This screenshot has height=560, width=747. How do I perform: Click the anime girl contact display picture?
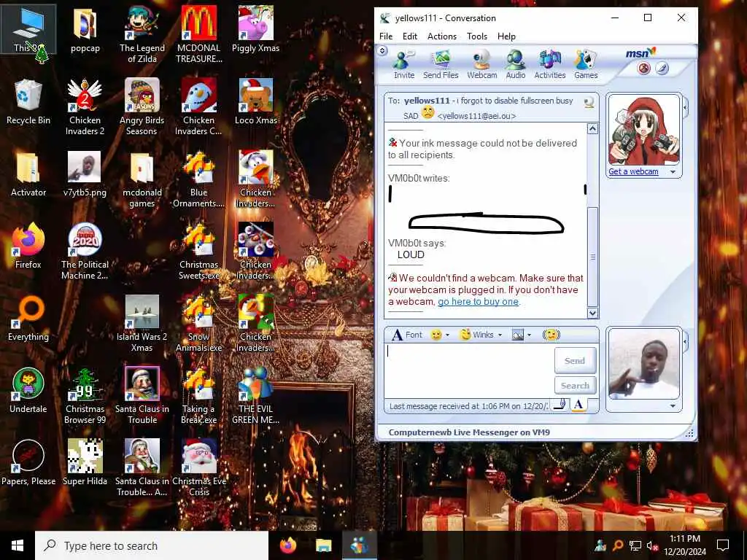coord(643,130)
